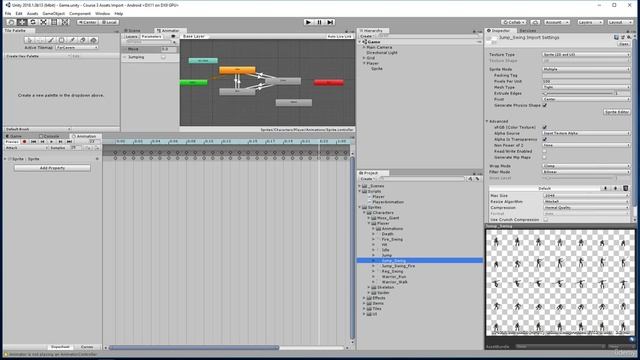Toggle Generate Physics Shape checkbox
Screen dimensions: 640x360
[x=544, y=105]
